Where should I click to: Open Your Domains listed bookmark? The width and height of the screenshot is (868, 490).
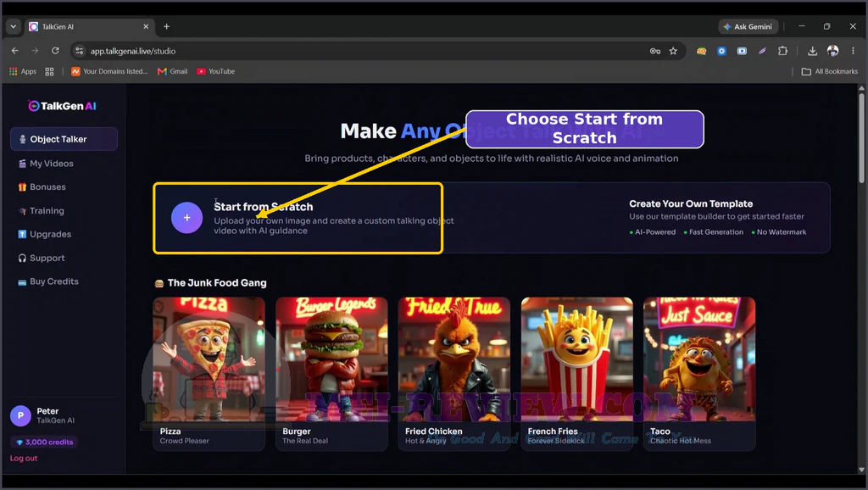coord(109,71)
